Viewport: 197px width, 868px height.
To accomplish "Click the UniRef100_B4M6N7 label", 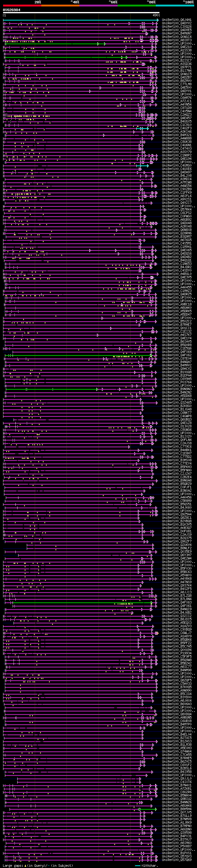I will [x=176, y=33].
